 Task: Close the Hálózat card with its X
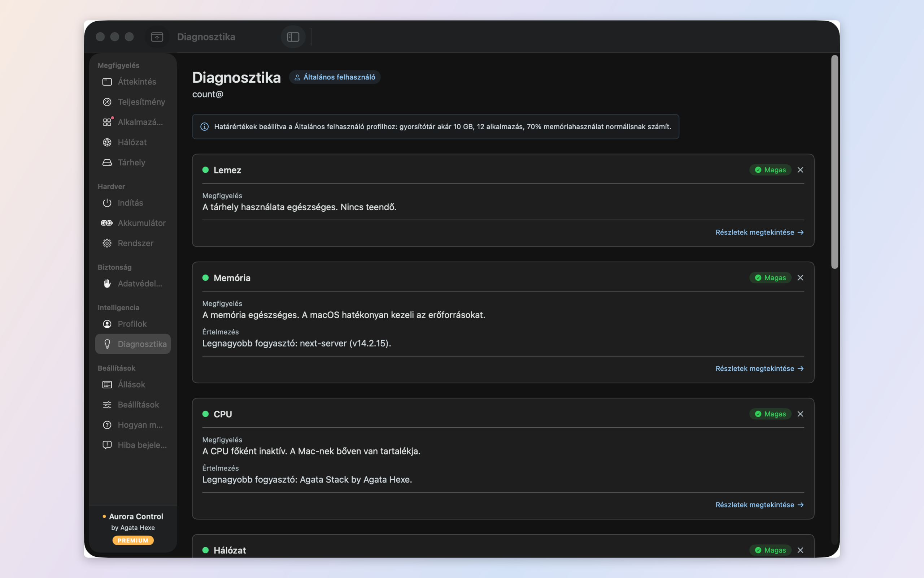pyautogui.click(x=800, y=550)
